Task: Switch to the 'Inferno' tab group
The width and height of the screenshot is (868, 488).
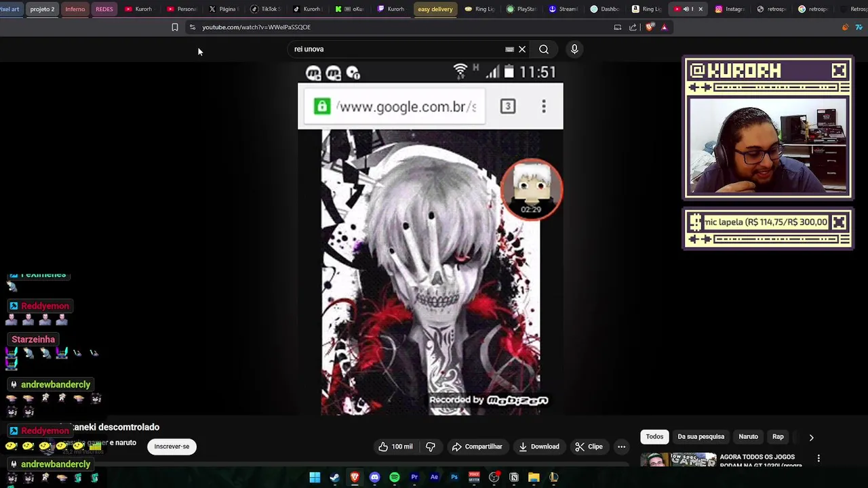Action: [x=75, y=9]
